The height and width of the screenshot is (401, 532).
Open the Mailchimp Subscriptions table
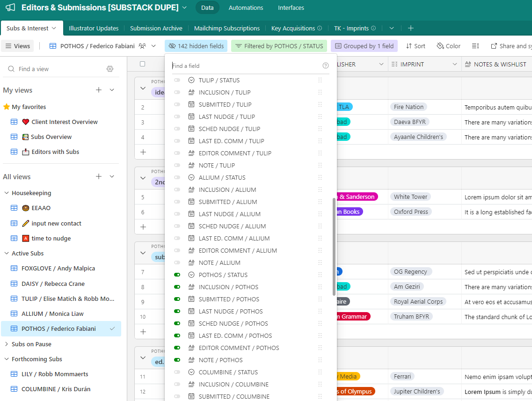coord(226,28)
